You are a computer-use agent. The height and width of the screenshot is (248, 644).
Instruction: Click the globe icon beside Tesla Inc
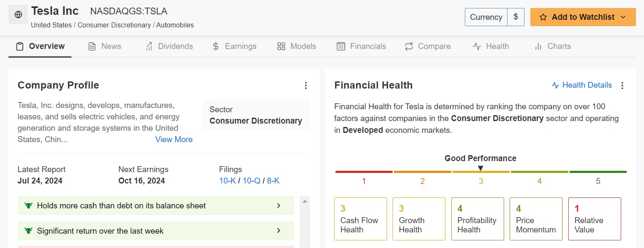[x=18, y=15]
